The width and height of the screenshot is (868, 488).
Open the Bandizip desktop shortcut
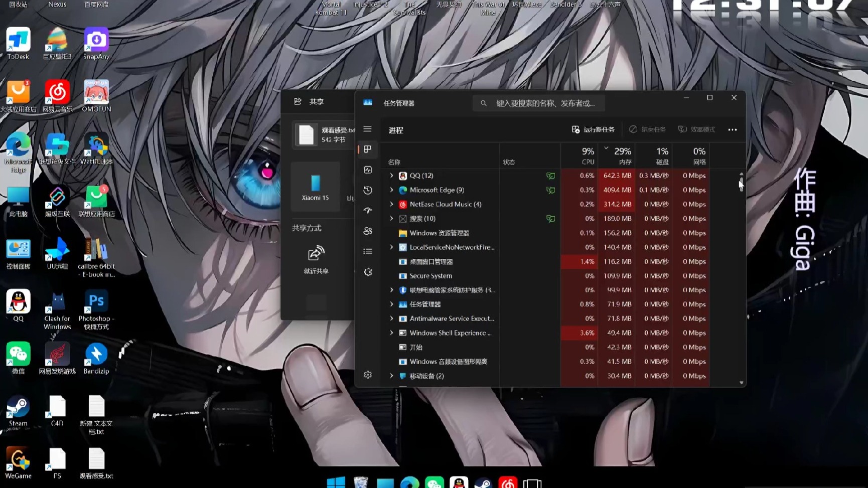tap(96, 359)
